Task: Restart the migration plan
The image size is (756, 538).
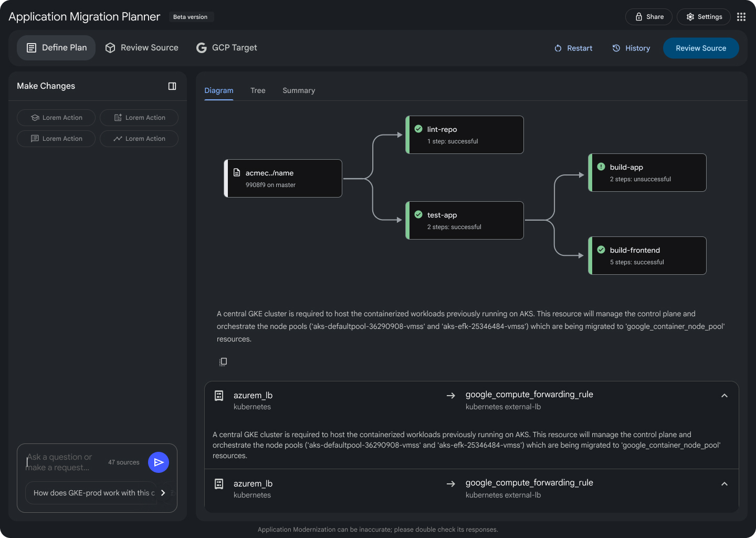Action: click(573, 48)
